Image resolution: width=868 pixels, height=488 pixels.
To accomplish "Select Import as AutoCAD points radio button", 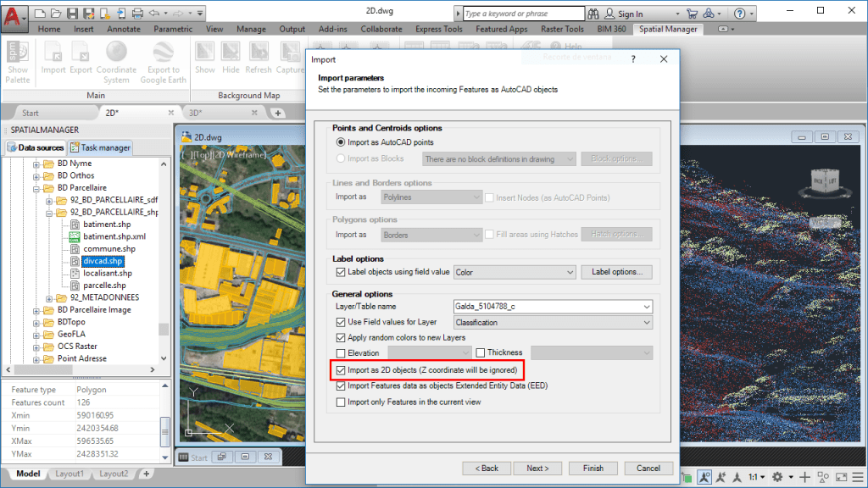I will click(x=341, y=142).
